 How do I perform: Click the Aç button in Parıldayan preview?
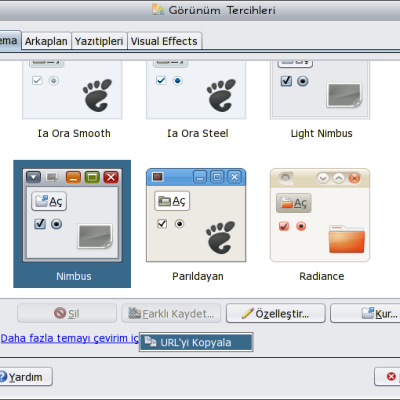[172, 201]
